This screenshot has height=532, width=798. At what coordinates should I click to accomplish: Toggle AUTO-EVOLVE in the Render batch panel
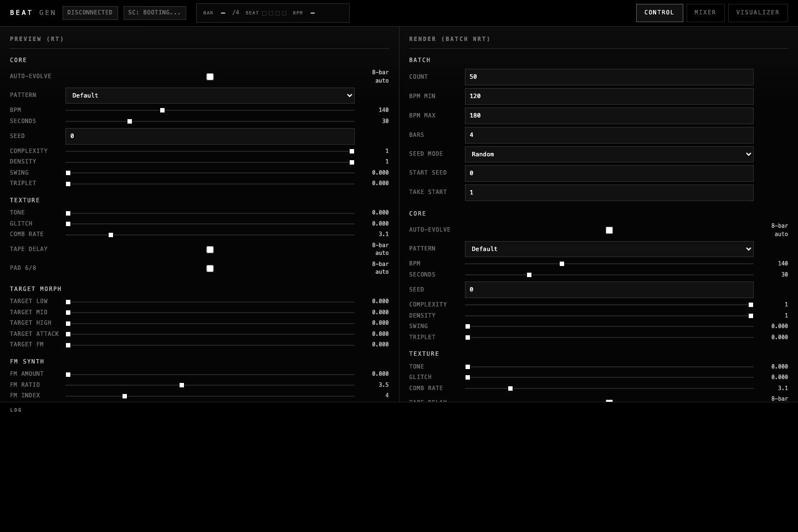pos(609,230)
